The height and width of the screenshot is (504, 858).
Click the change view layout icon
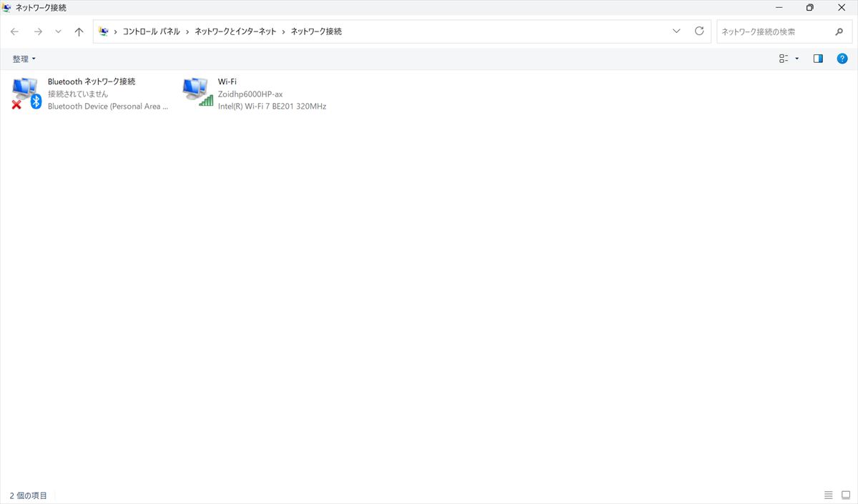tap(784, 59)
